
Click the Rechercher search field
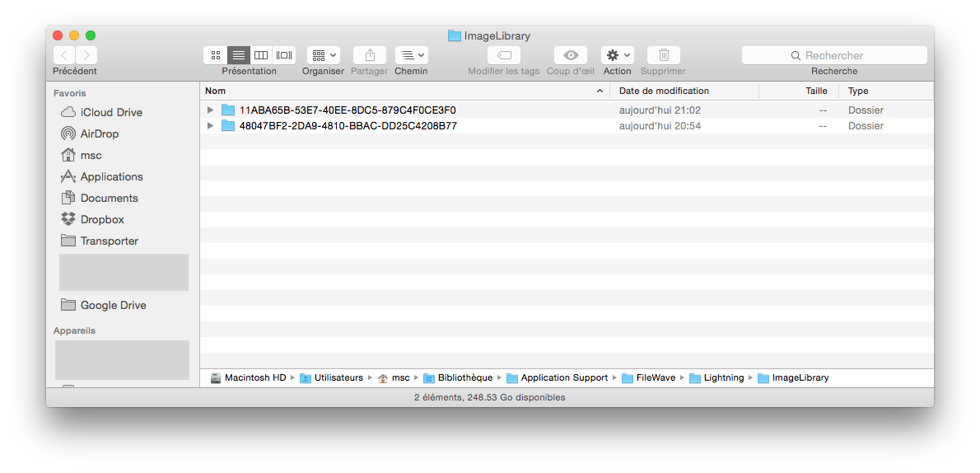(833, 55)
